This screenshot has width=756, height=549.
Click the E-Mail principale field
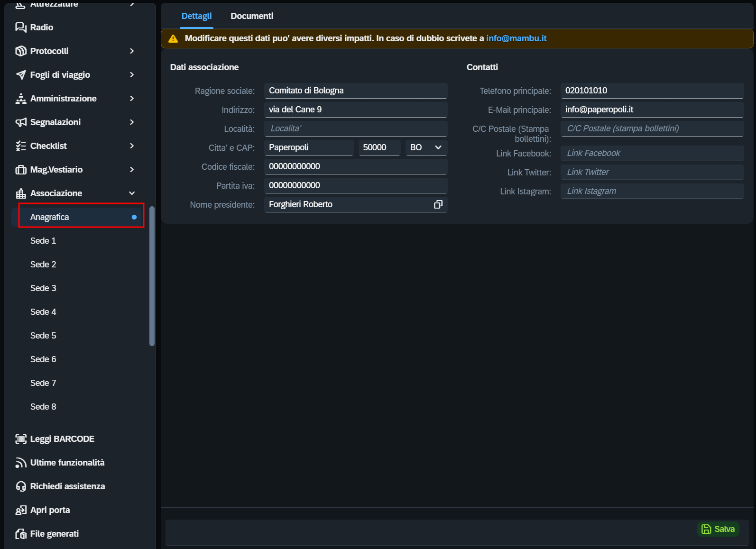click(x=652, y=110)
